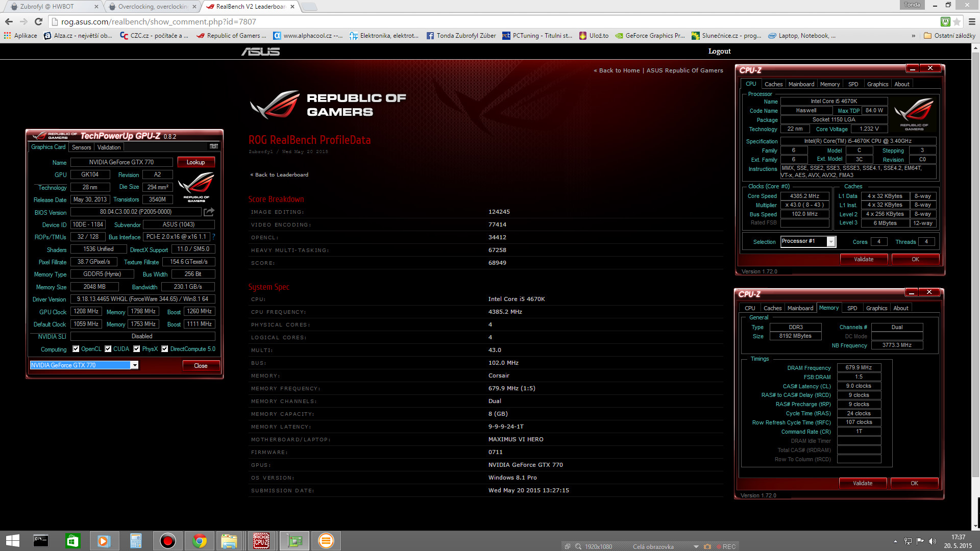This screenshot has height=551, width=980.
Task: Expand the bookmarks overflow chevron
Action: (913, 36)
